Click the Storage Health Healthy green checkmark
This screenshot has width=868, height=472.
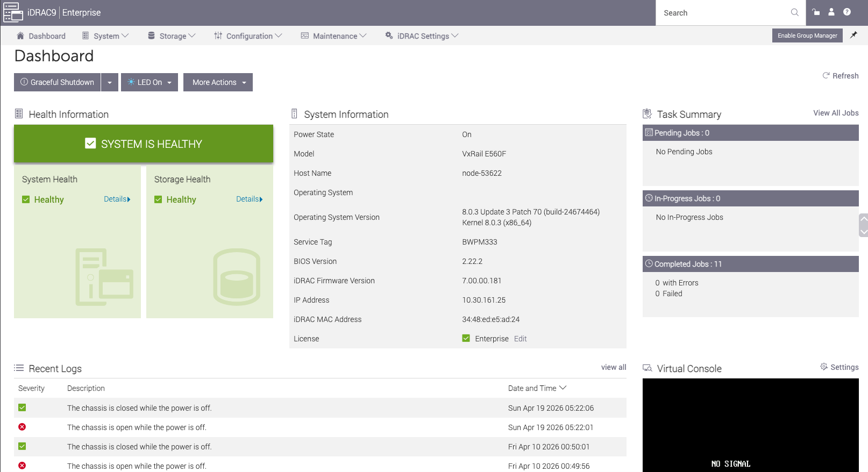point(158,199)
